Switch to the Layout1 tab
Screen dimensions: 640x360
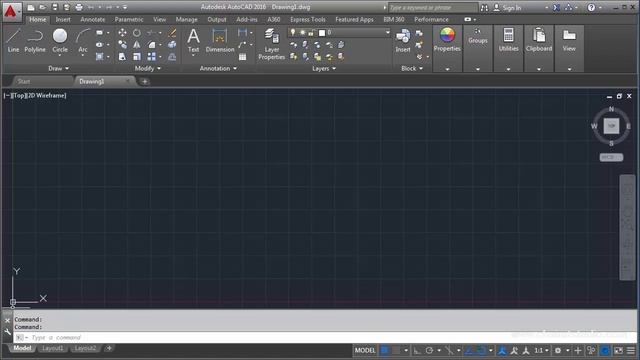53,348
